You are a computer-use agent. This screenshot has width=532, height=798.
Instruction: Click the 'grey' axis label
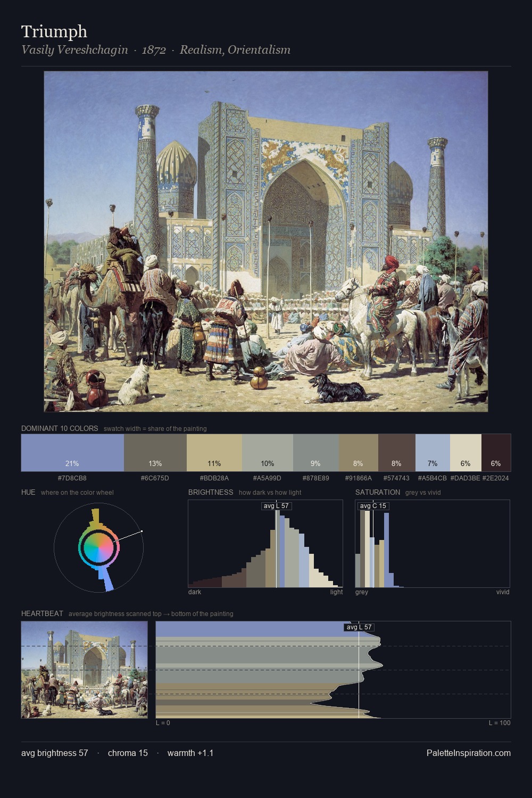pos(362,592)
